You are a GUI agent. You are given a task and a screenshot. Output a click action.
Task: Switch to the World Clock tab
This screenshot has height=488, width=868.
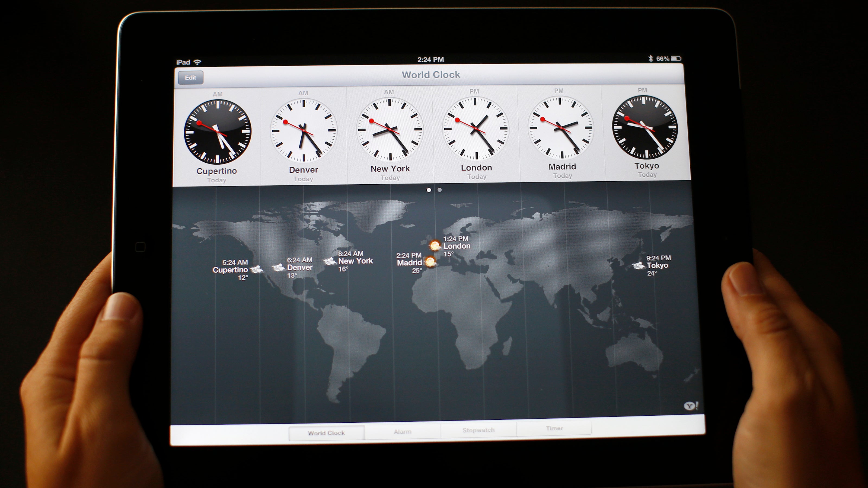(x=327, y=433)
